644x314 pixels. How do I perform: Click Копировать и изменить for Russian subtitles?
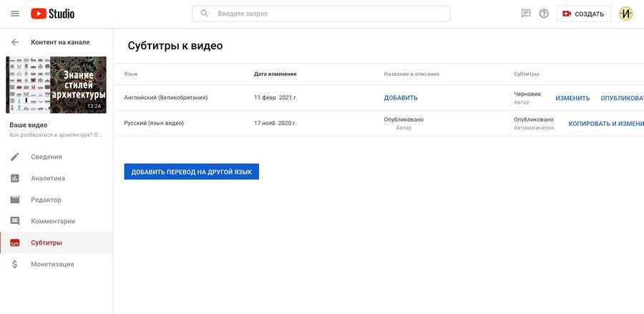[605, 124]
